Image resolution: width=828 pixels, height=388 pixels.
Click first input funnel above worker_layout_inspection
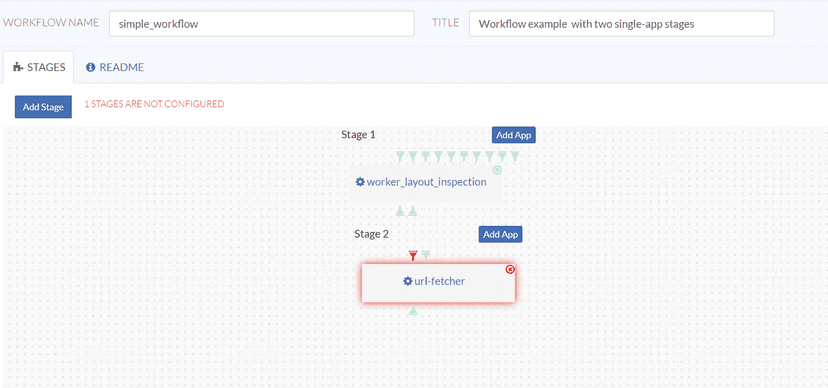coord(401,156)
